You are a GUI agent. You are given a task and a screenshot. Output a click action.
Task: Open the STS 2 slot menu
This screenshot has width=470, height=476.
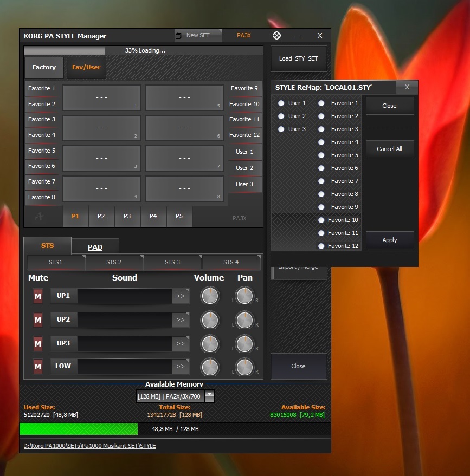pos(114,262)
